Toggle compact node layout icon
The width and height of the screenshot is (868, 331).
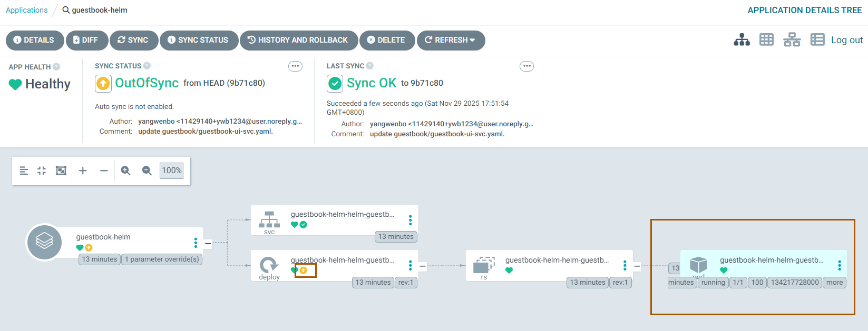(24, 170)
